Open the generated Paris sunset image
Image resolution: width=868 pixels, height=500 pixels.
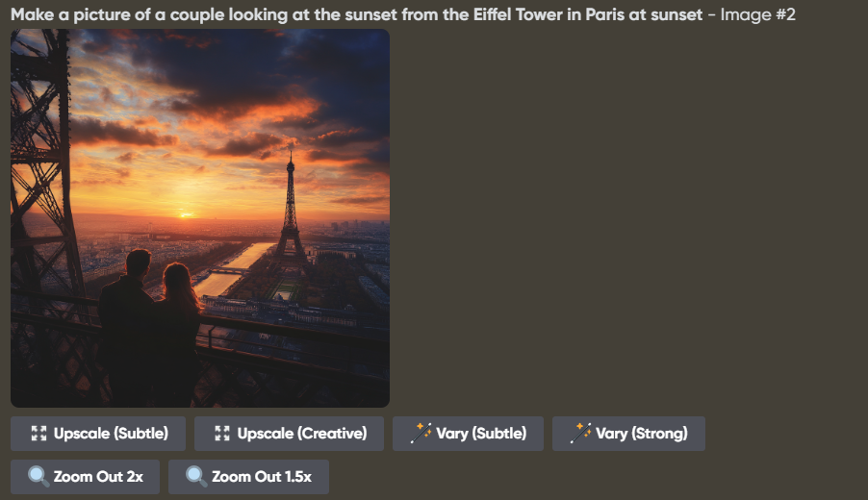[x=200, y=218]
